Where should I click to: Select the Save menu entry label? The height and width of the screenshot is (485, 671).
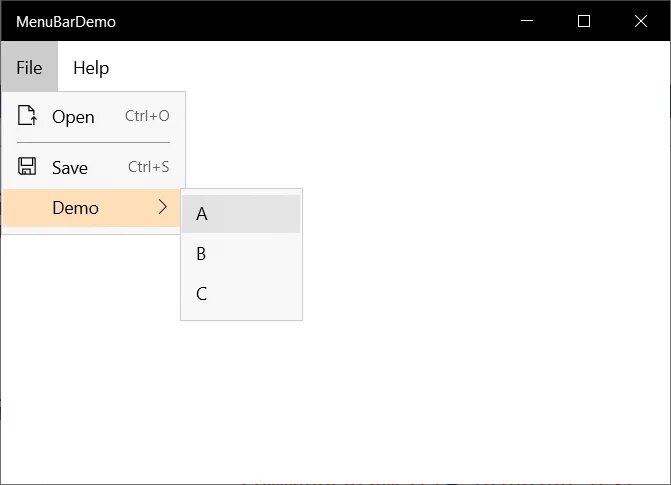click(x=70, y=168)
